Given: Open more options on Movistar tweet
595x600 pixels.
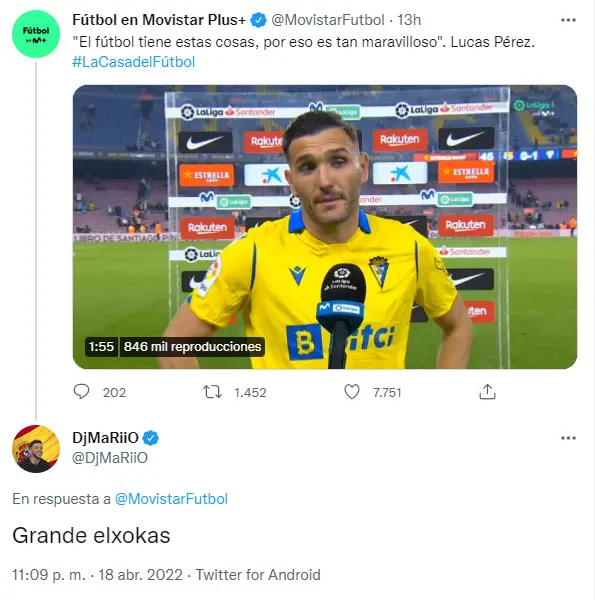Looking at the screenshot, I should [568, 20].
